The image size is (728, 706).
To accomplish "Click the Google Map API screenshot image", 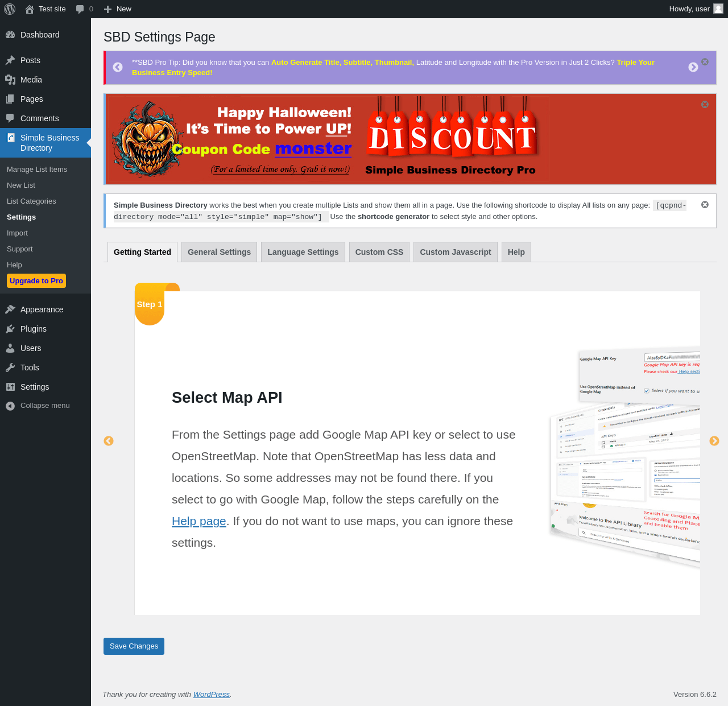I will (x=624, y=457).
